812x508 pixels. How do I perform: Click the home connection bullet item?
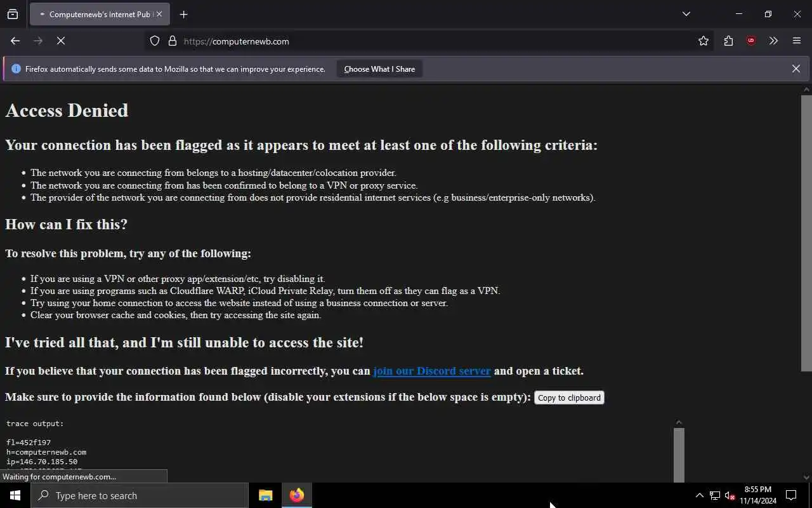point(239,303)
